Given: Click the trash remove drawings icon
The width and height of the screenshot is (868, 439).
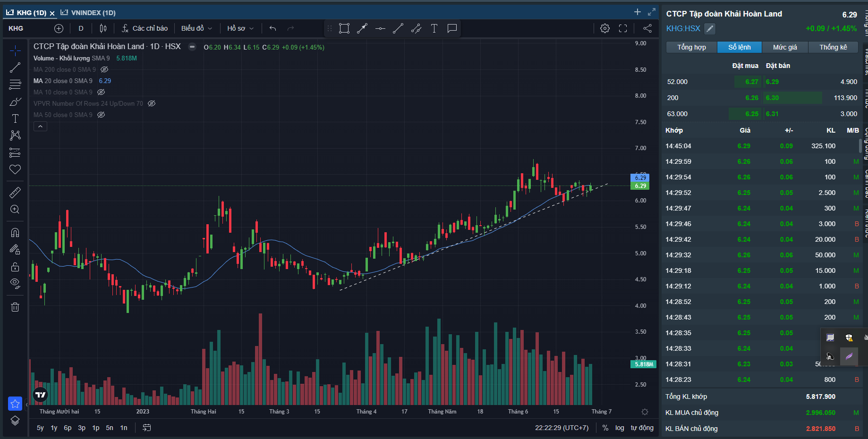Looking at the screenshot, I should [15, 307].
